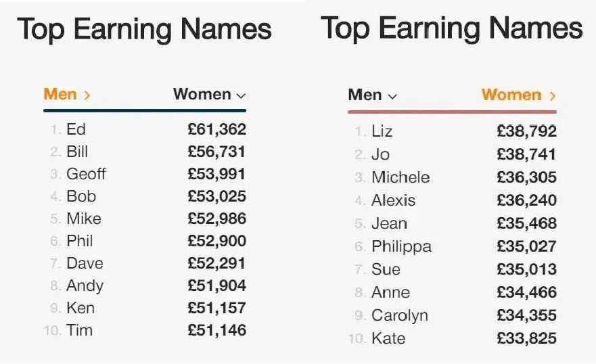Viewport: 596px width, 364px height.
Task: Expand down chevron beside right Men label
Action: (x=392, y=97)
